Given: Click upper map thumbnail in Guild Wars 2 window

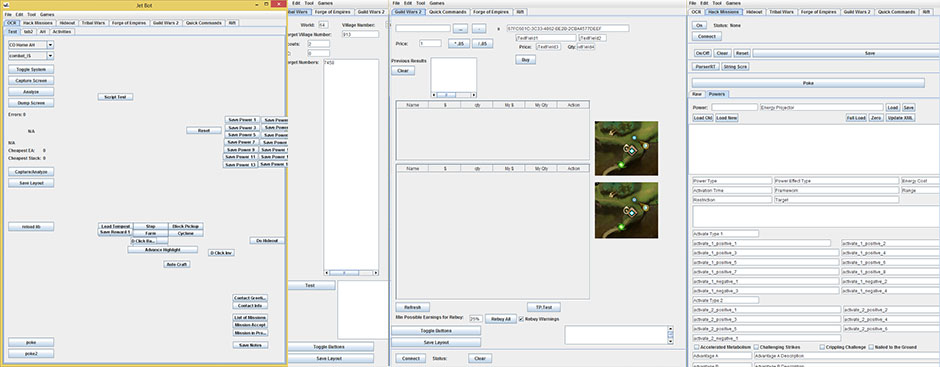Looking at the screenshot, I should tap(626, 148).
